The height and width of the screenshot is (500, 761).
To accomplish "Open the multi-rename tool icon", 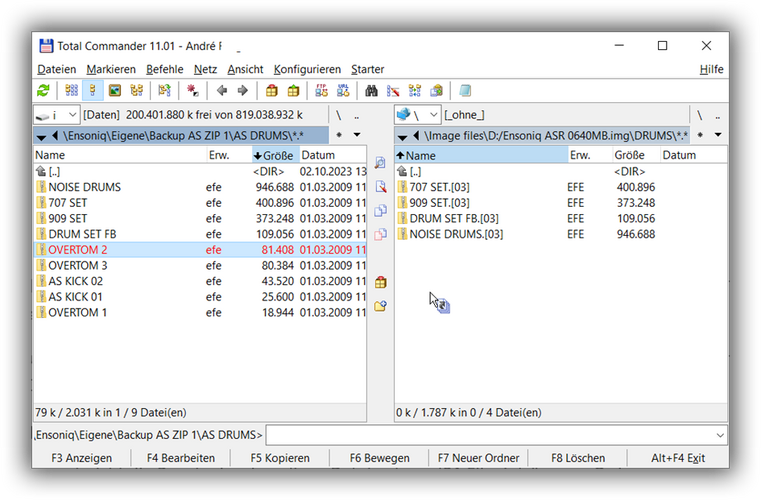I will 393,91.
